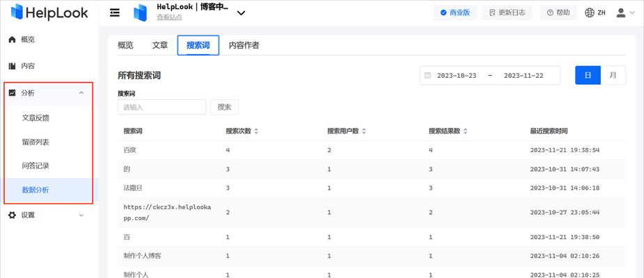Click the 最近搜索时间 column header
The height and width of the screenshot is (278, 644).
pos(549,131)
